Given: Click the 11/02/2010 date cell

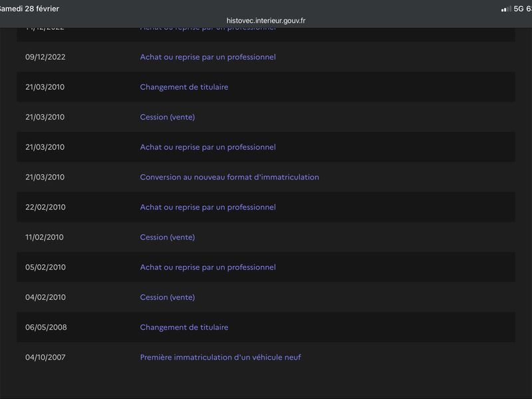Looking at the screenshot, I should [45, 237].
